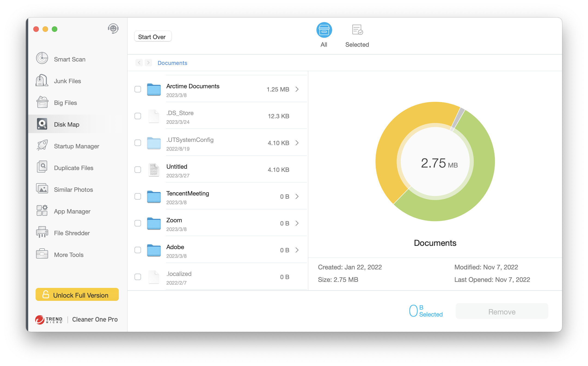Select the Zoom folder checkbox
The width and height of the screenshot is (588, 366).
click(x=138, y=223)
